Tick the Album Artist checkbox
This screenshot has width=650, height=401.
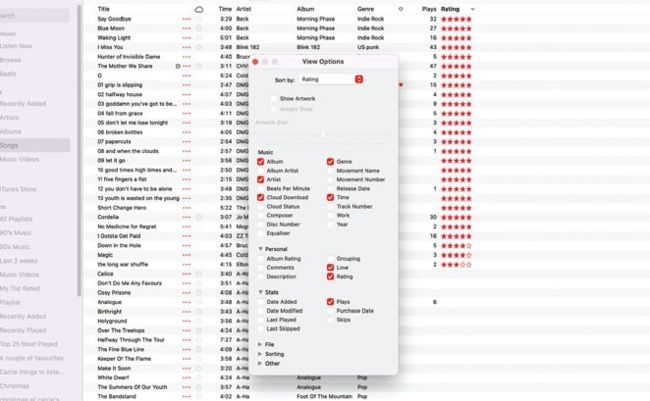261,170
